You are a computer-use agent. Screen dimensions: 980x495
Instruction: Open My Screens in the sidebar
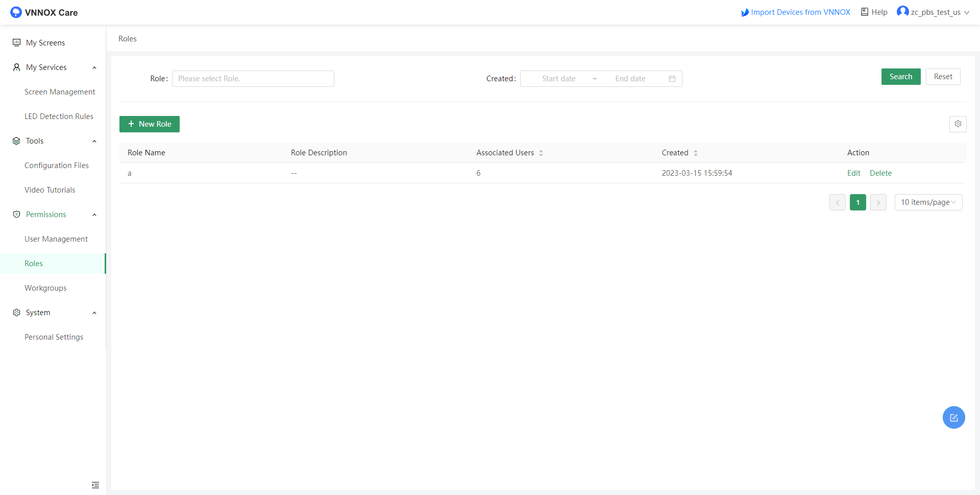pyautogui.click(x=45, y=43)
